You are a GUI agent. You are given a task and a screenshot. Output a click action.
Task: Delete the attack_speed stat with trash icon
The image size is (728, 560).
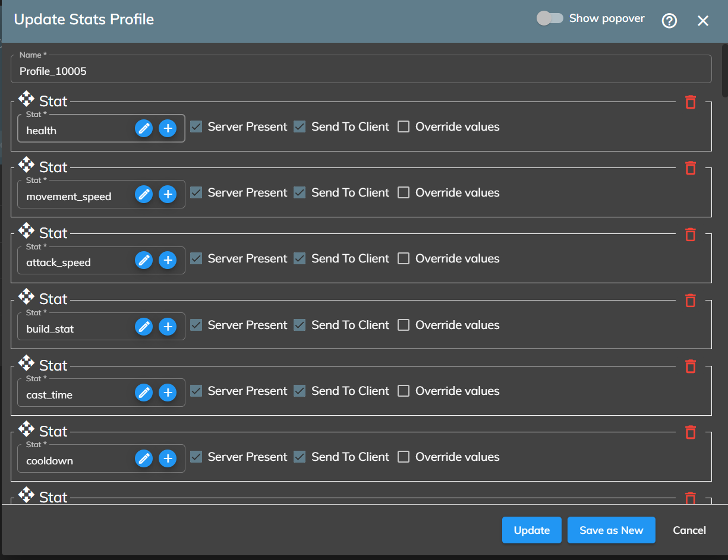(690, 234)
